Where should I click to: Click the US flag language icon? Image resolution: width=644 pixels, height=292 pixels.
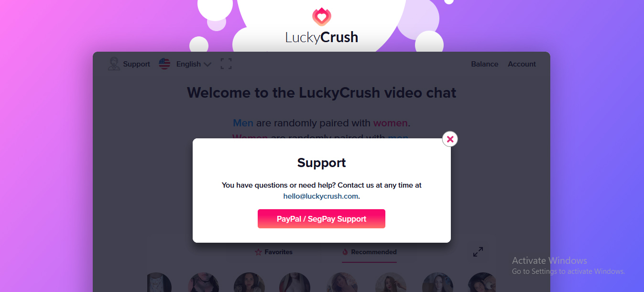164,64
